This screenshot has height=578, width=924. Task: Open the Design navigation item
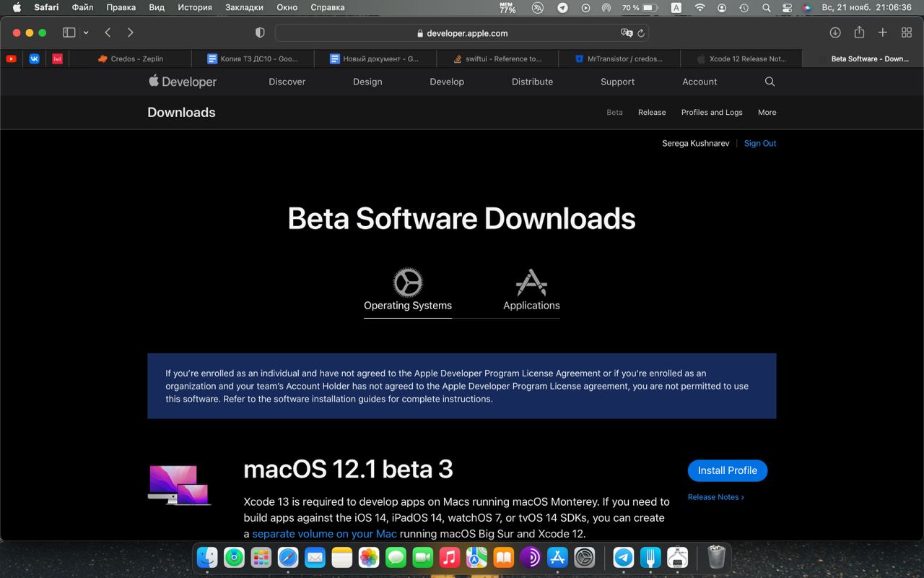(367, 82)
